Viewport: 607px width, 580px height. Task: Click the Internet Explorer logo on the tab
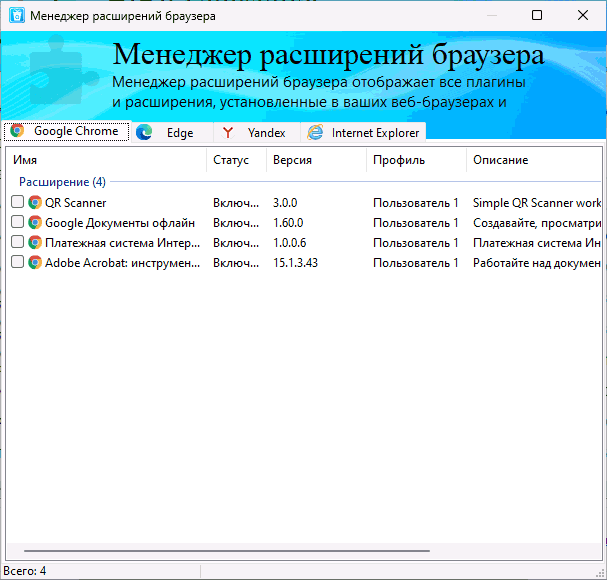[315, 133]
